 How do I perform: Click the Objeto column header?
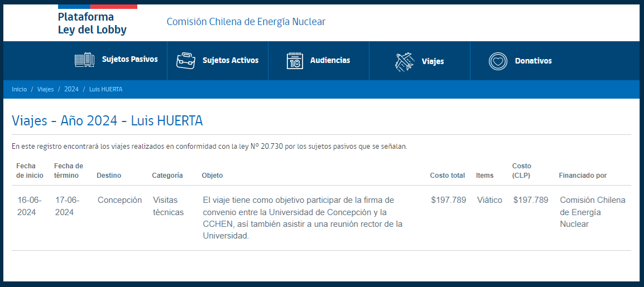[x=212, y=176]
